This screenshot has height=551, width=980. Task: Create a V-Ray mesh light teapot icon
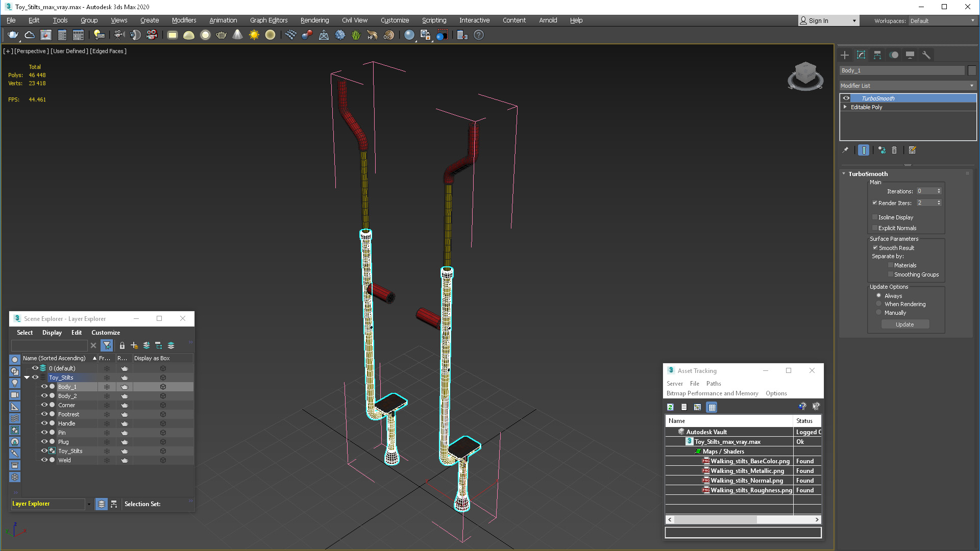222,35
